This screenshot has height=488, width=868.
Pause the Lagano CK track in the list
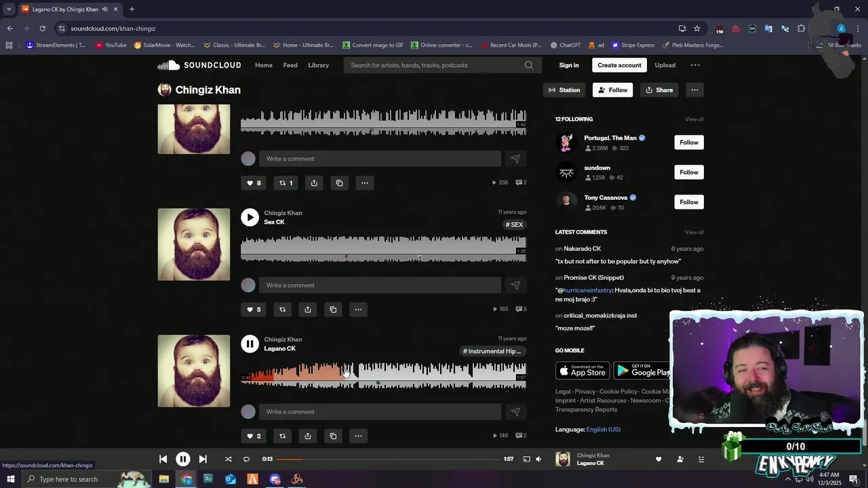pyautogui.click(x=250, y=344)
